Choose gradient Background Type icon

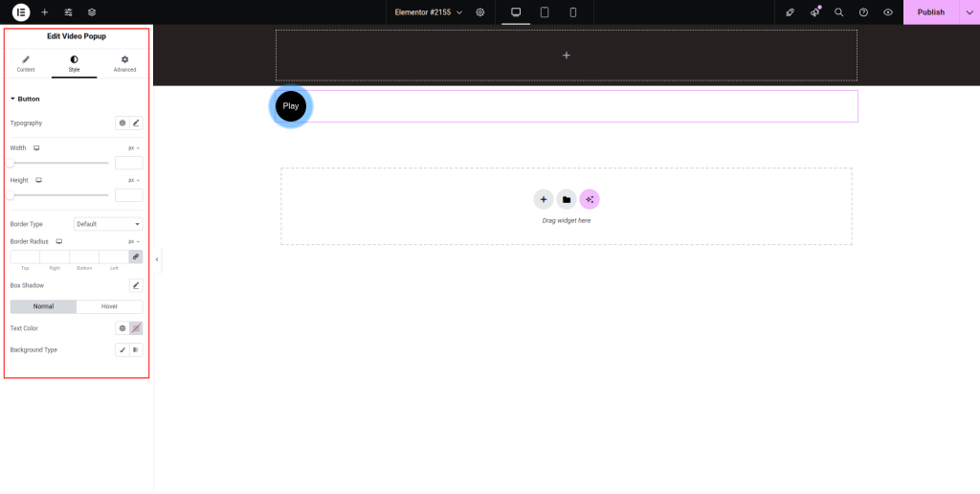(136, 350)
